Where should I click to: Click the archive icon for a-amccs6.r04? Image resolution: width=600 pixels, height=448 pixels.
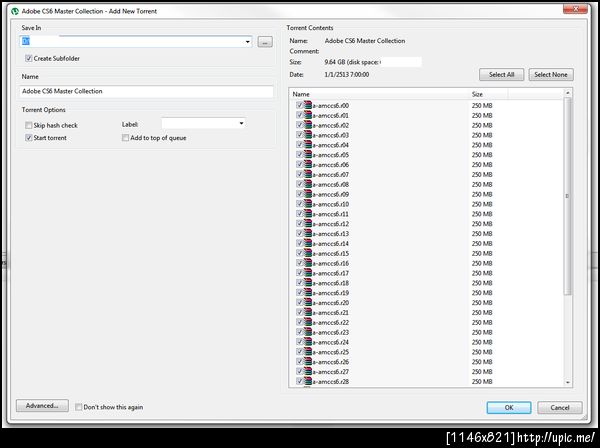click(308, 145)
